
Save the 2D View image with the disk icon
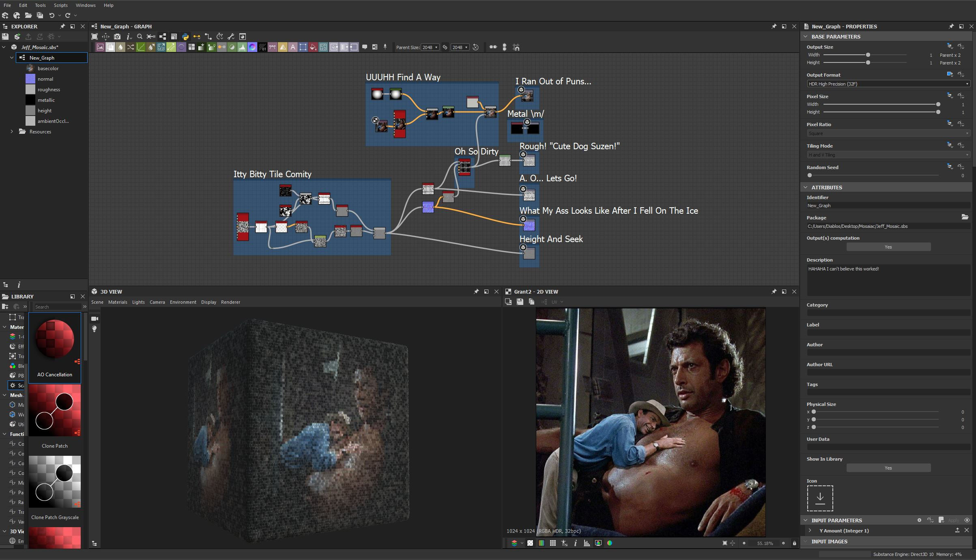520,302
